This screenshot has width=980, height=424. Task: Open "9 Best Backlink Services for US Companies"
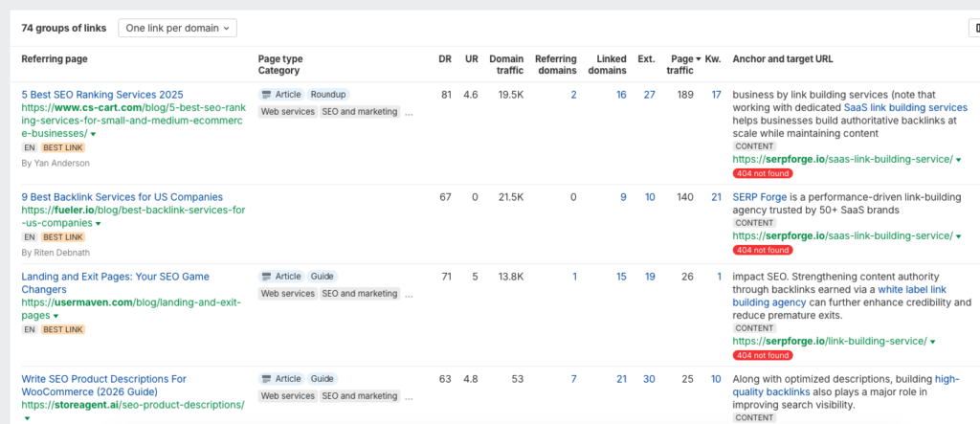122,197
